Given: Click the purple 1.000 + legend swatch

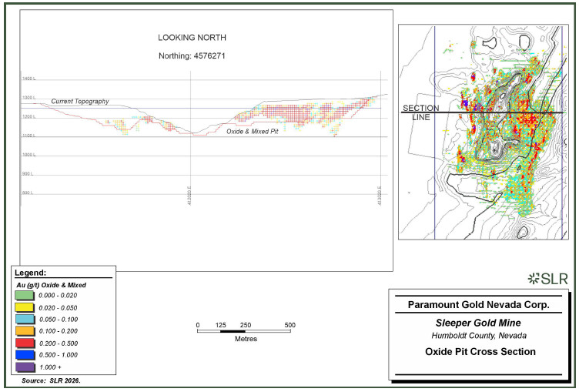Looking at the screenshot, I should (x=25, y=367).
